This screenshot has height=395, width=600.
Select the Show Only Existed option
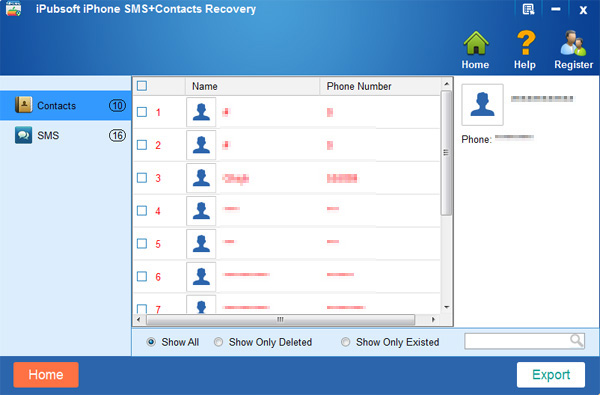[345, 342]
